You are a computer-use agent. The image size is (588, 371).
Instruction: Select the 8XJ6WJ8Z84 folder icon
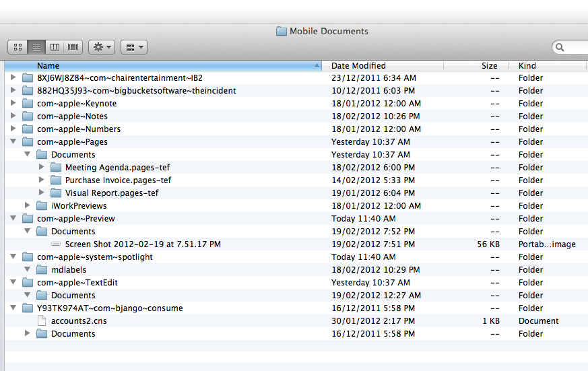[28, 78]
